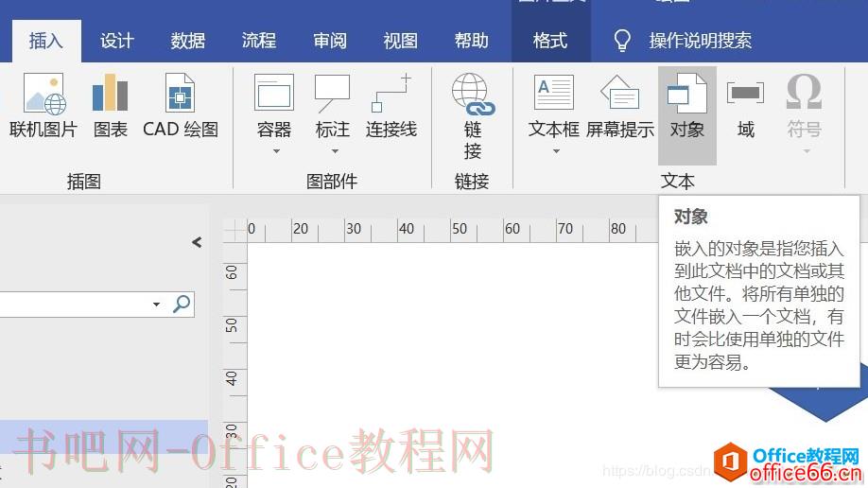
Task: Switch to the Design (设计) tab
Action: click(117, 41)
